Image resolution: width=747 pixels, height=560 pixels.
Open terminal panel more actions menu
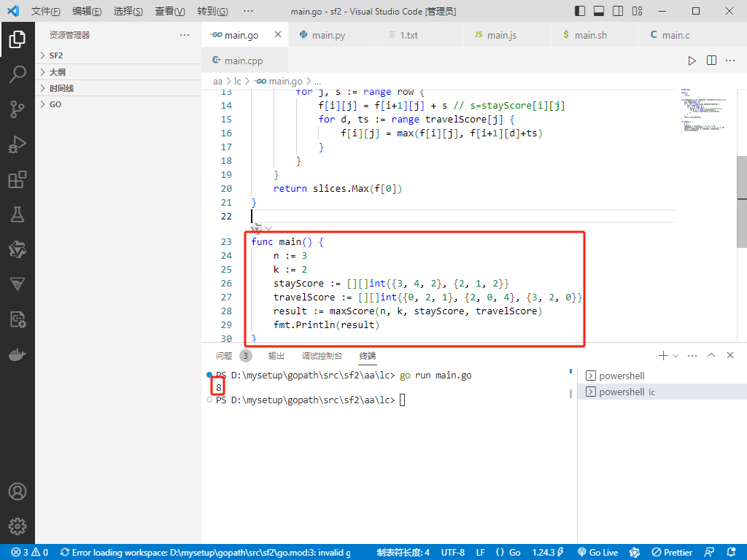click(692, 355)
